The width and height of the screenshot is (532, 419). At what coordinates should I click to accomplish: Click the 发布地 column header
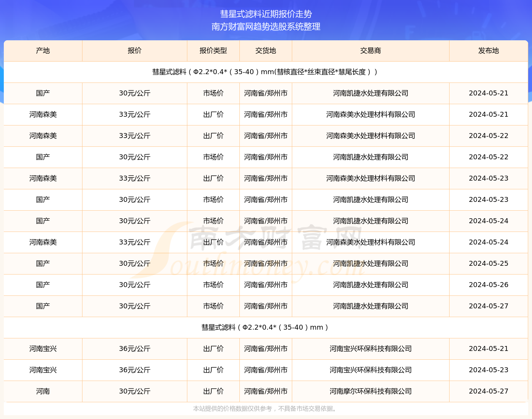488,51
